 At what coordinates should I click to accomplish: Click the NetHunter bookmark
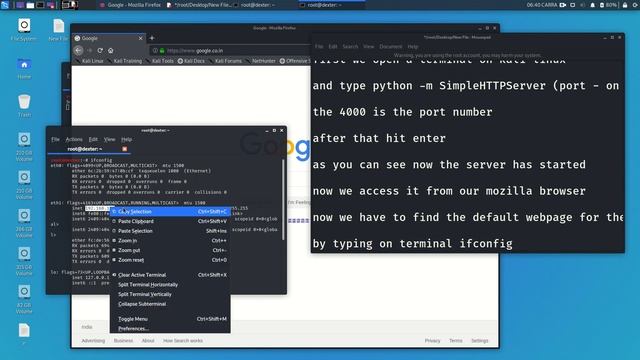point(260,61)
